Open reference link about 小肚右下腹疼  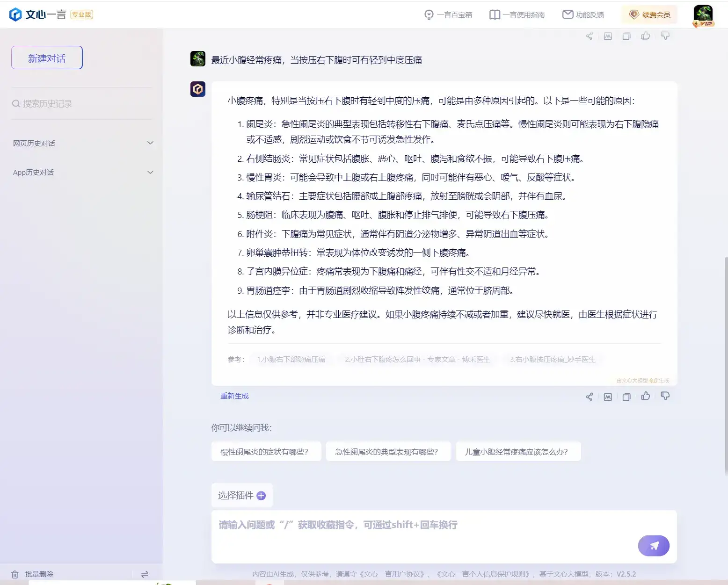click(x=417, y=360)
